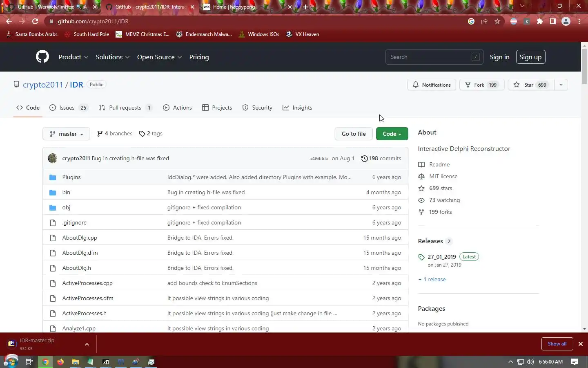The image size is (588, 368).
Task: Switch to the Code tab
Action: pos(28,108)
